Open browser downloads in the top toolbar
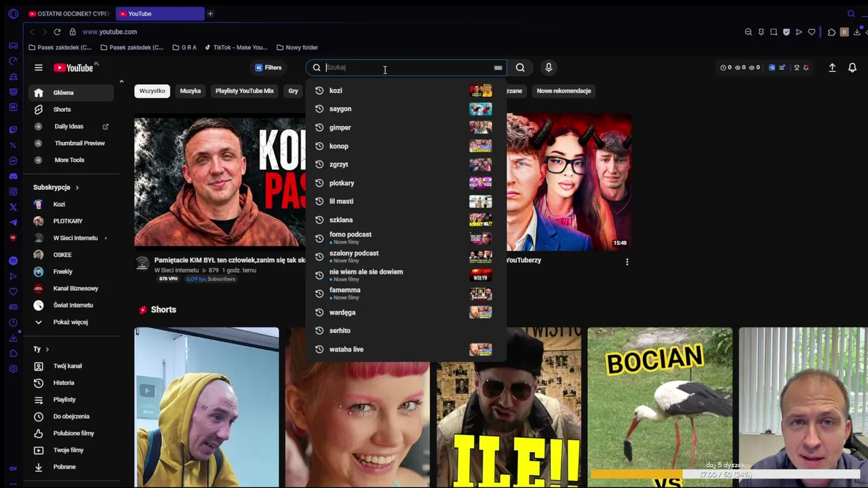This screenshot has height=488, width=868. click(x=857, y=32)
